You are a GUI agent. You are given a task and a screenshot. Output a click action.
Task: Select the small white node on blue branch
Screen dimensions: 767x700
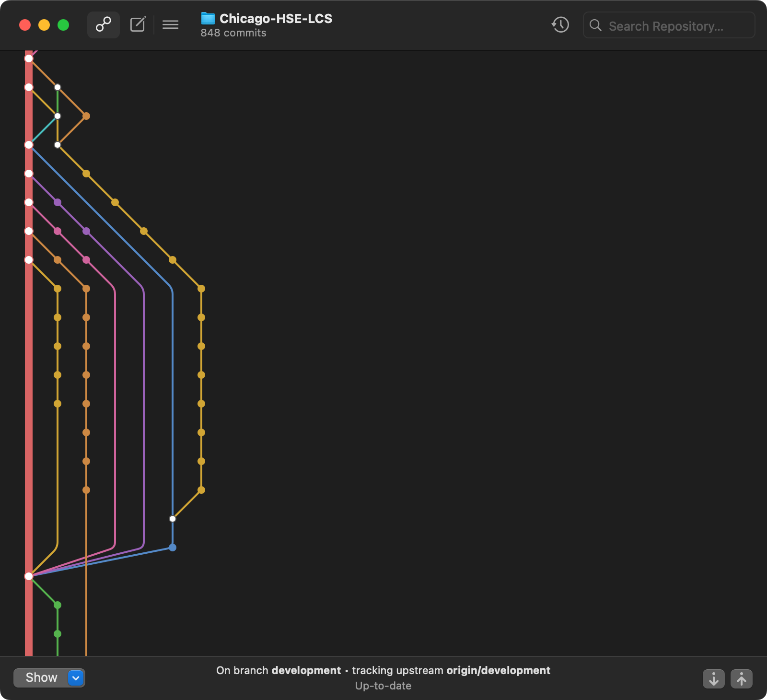click(x=173, y=519)
